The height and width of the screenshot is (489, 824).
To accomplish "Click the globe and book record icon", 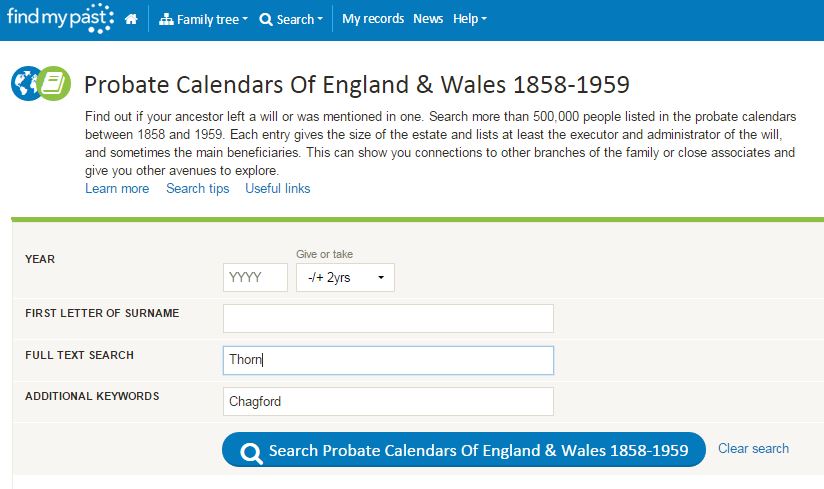I will 41,84.
